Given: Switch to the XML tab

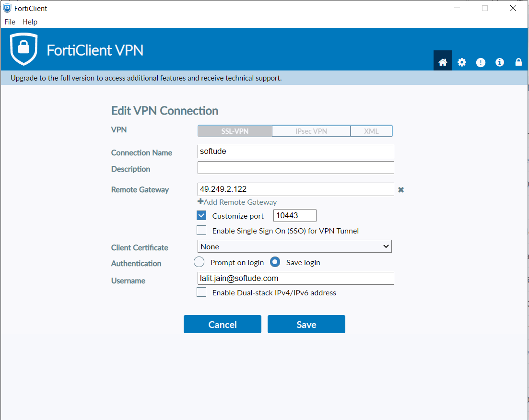Looking at the screenshot, I should [x=371, y=131].
